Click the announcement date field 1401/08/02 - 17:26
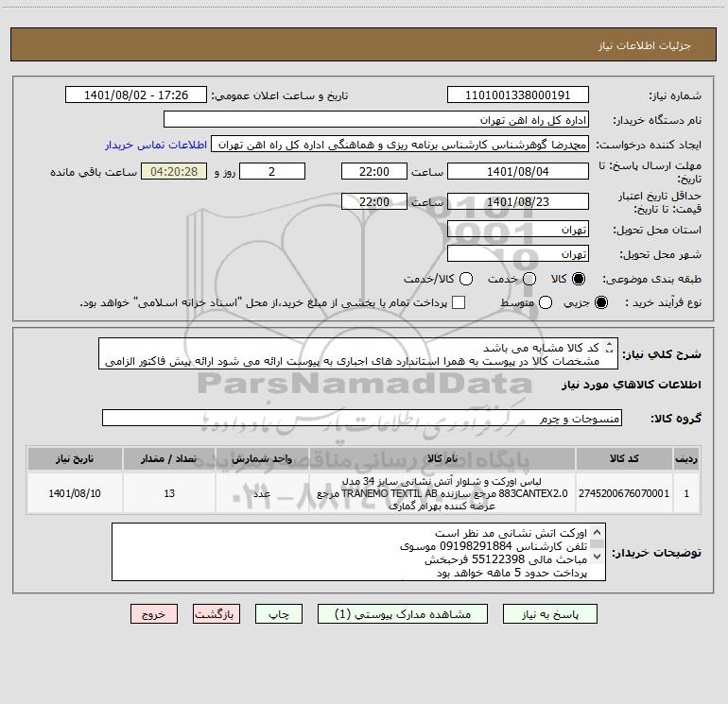Image resolution: width=728 pixels, height=704 pixels. [136, 94]
